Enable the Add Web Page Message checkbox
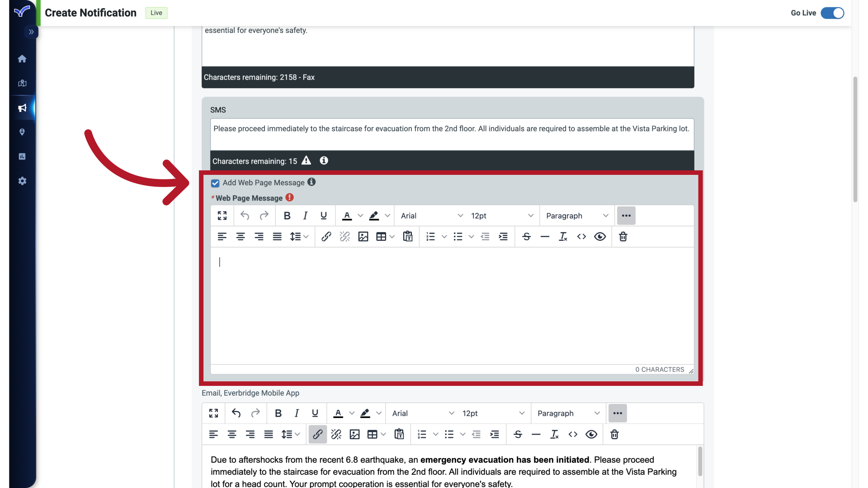This screenshot has width=868, height=488. coord(215,183)
